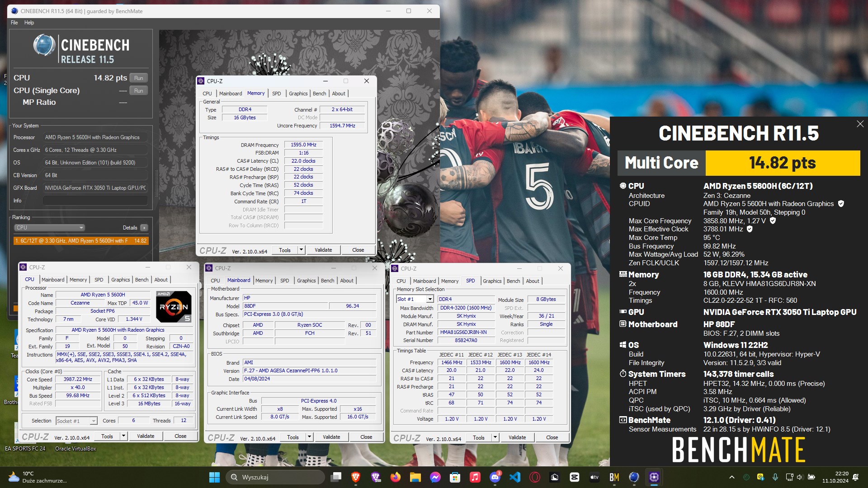Image resolution: width=868 pixels, height=488 pixels.
Task: Open the Ranking CPU dropdown in Cinebench
Action: click(49, 228)
